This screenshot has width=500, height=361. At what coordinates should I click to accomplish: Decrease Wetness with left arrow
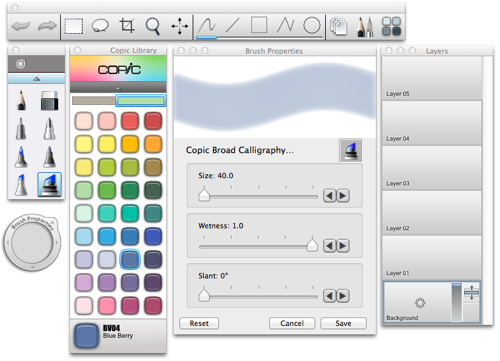[329, 246]
